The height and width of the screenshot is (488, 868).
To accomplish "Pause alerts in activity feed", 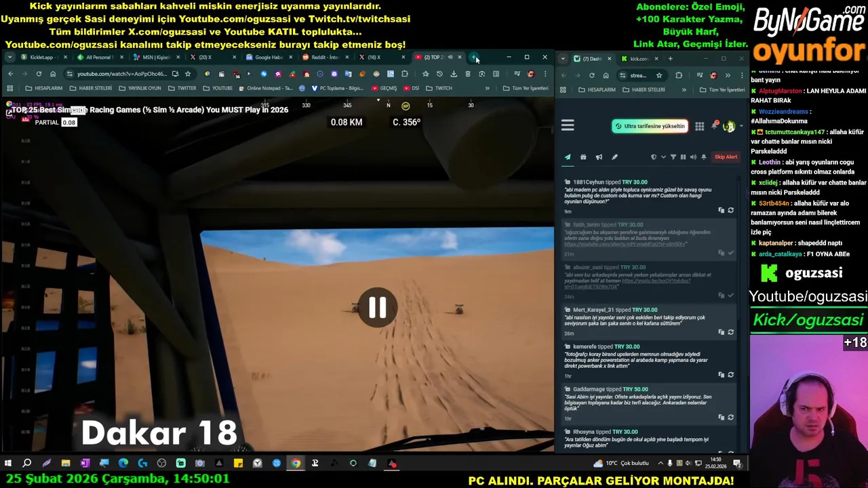I will [683, 157].
